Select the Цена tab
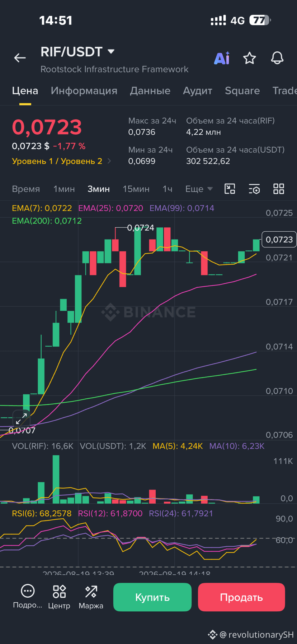The image size is (297, 644). 25,91
